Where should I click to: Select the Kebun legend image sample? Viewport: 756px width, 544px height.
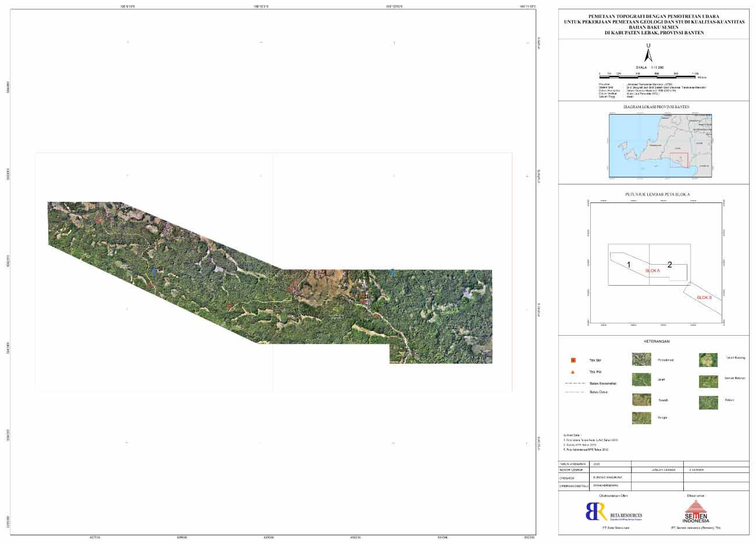coord(708,402)
